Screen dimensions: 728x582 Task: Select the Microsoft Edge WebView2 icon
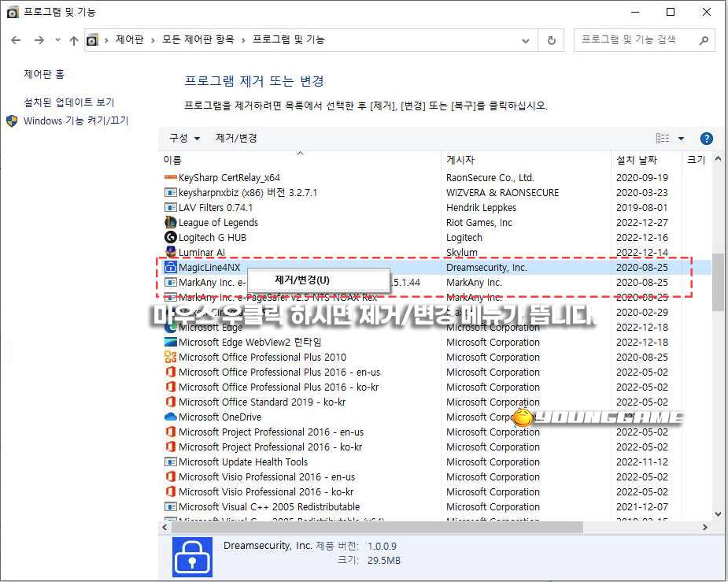pos(171,342)
